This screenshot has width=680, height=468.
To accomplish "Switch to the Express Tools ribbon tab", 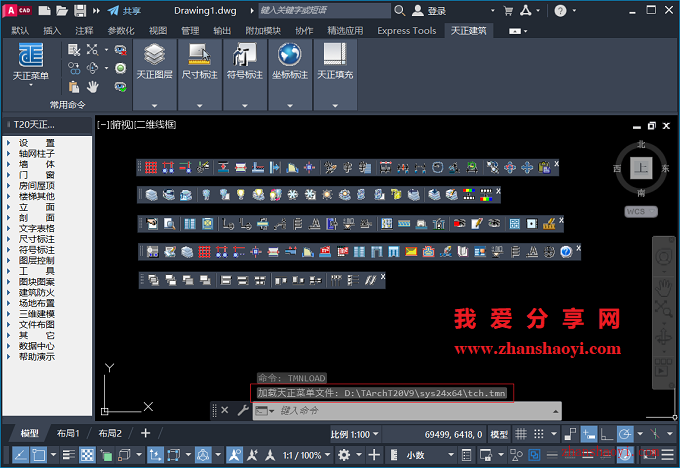I will coord(406,30).
